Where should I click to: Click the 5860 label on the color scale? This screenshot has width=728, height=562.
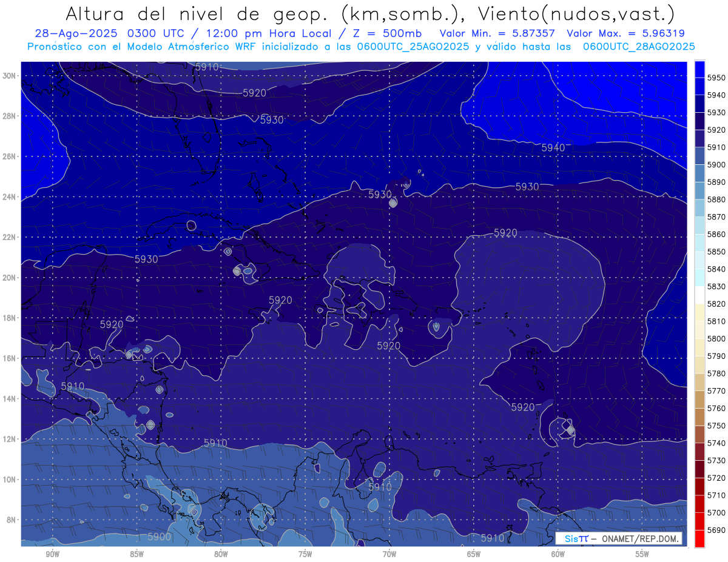[716, 234]
